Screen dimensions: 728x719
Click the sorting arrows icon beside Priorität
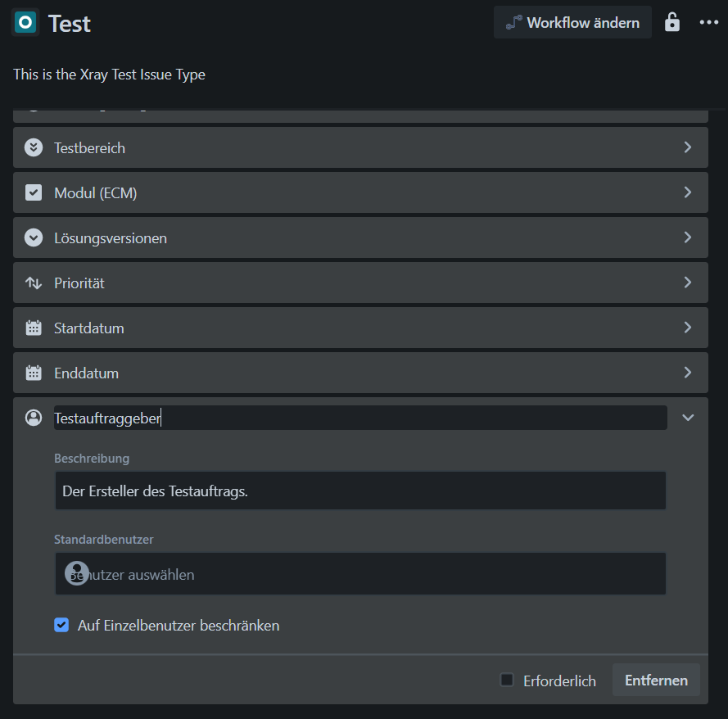point(33,283)
